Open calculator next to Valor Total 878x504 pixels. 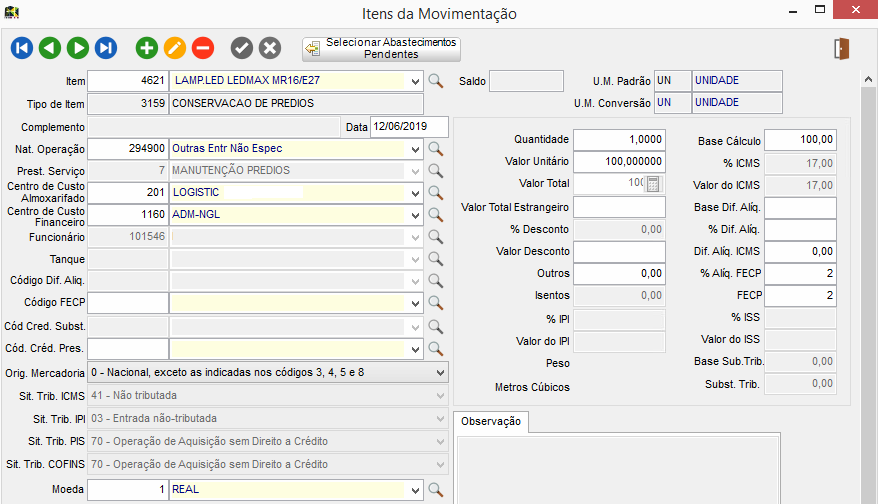(653, 184)
